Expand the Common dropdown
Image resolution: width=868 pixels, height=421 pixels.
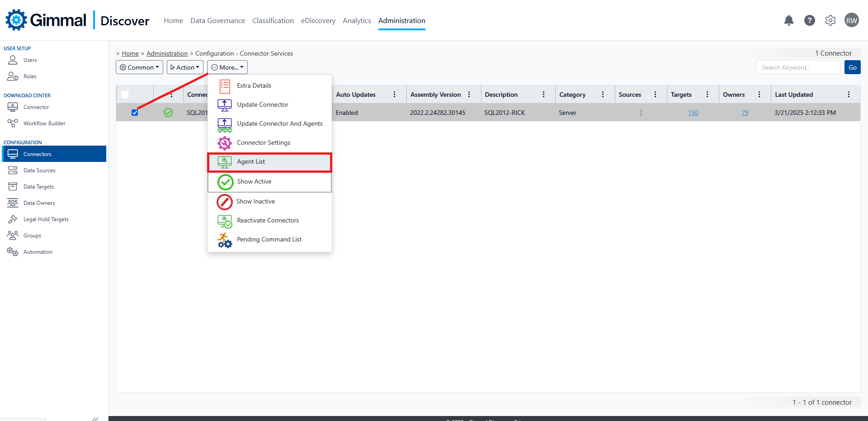click(x=139, y=67)
